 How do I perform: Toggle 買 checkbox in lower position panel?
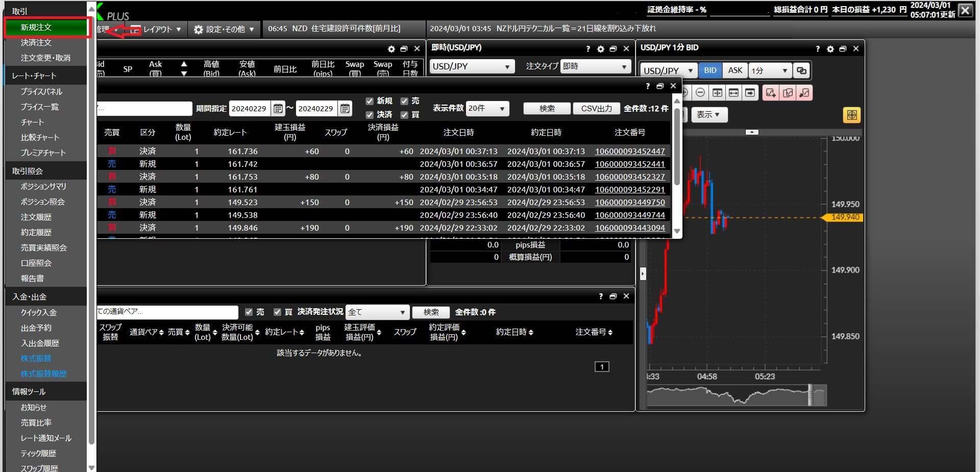coord(277,312)
